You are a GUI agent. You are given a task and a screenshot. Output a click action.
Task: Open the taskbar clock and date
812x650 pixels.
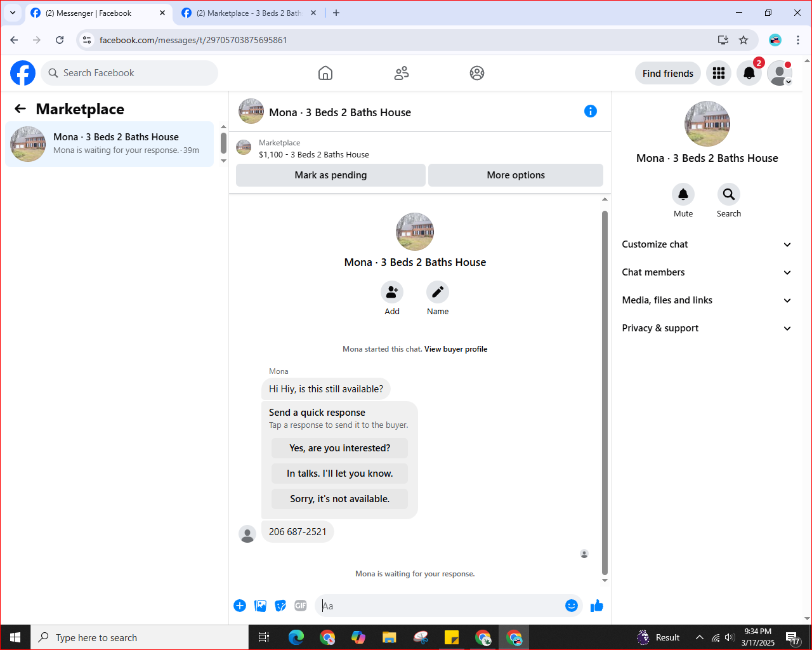[758, 637]
